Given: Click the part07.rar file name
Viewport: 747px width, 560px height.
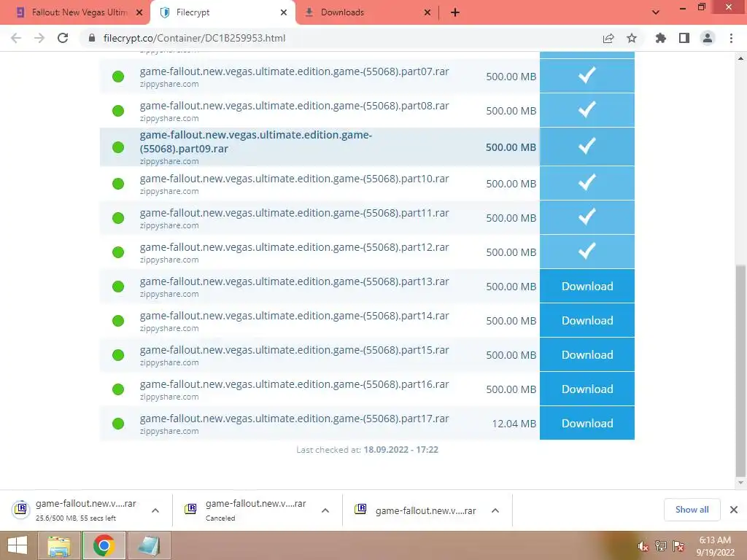Looking at the screenshot, I should click(295, 71).
